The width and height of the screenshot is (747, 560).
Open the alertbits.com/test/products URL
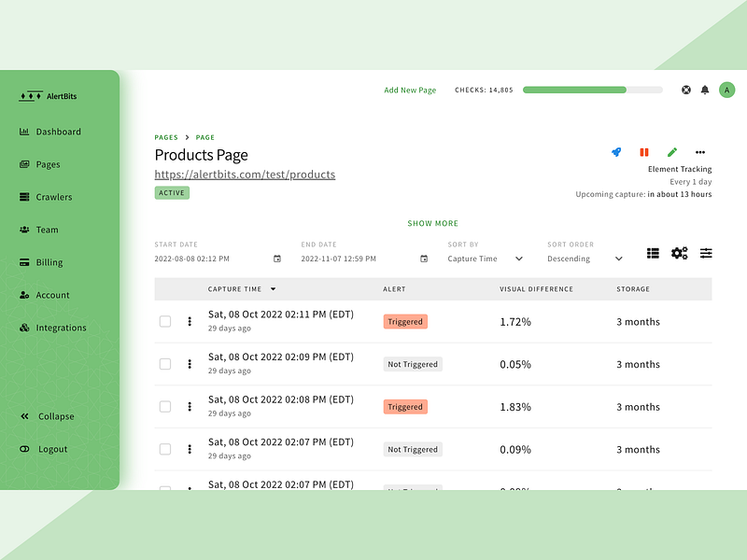click(x=245, y=175)
